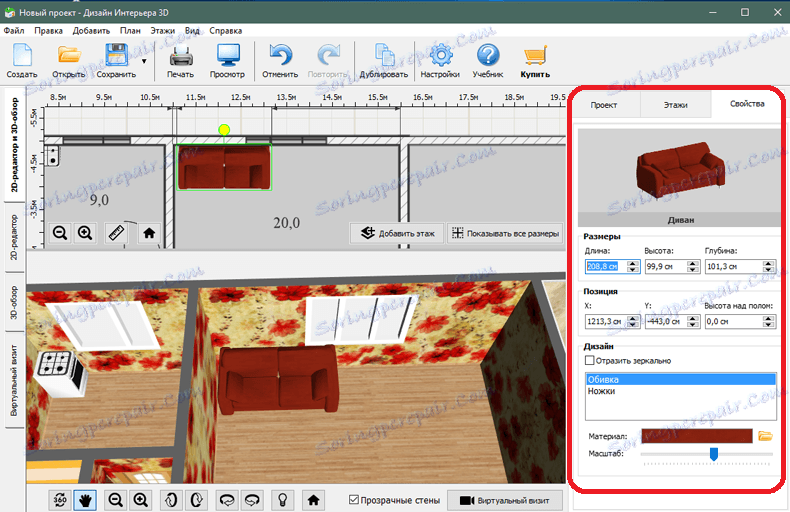Adjust Высота stepper arrows
790x512 pixels.
click(693, 266)
